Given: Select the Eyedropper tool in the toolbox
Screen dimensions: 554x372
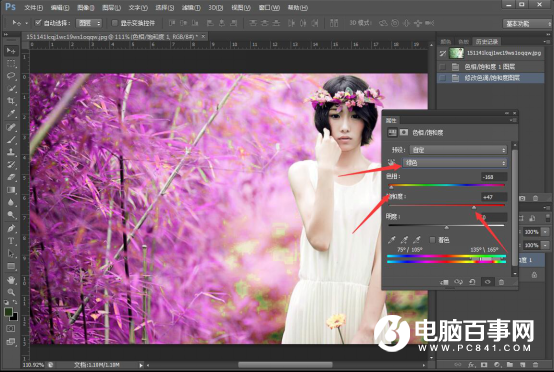Looking at the screenshot, I should click(11, 113).
